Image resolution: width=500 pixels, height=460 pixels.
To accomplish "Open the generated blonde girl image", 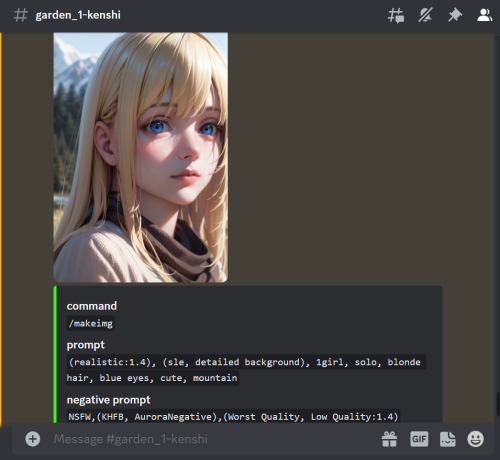I will (141, 157).
